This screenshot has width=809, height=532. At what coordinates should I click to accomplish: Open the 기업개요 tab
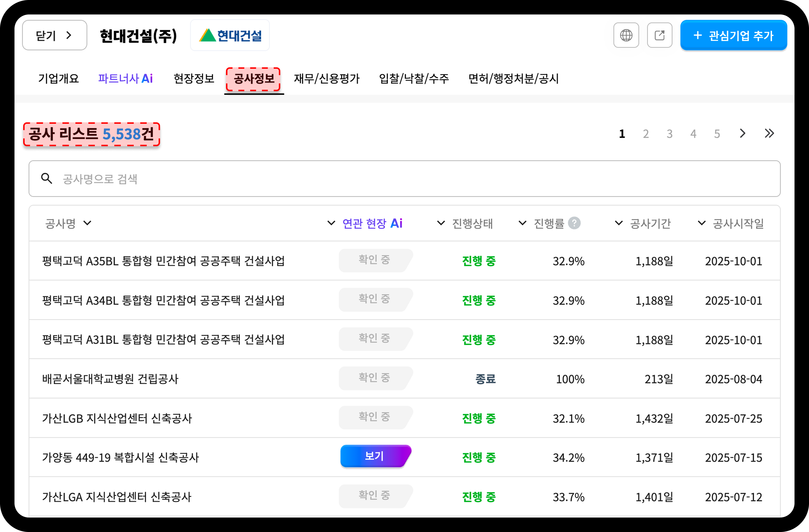(x=58, y=79)
